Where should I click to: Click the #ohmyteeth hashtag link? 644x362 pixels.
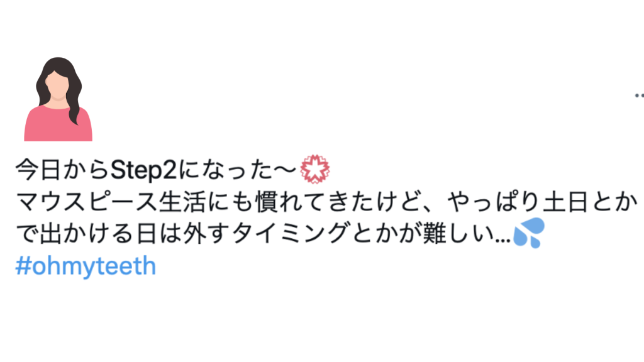(x=86, y=266)
